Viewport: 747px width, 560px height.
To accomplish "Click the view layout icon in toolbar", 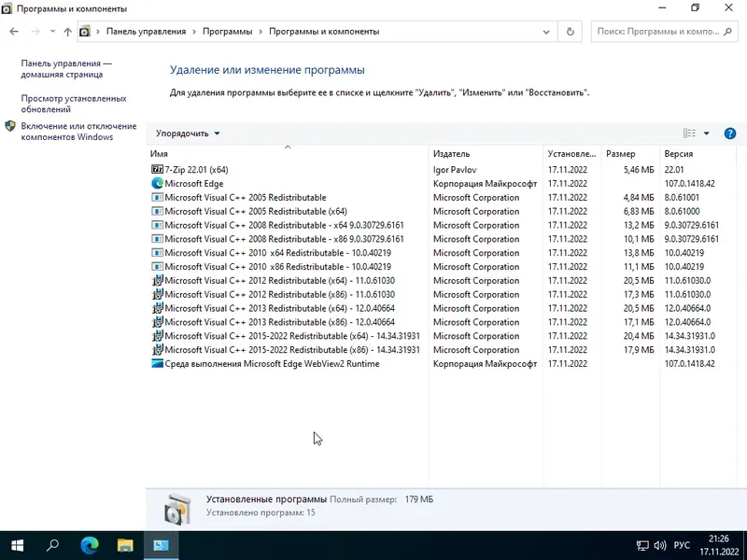I will click(689, 133).
